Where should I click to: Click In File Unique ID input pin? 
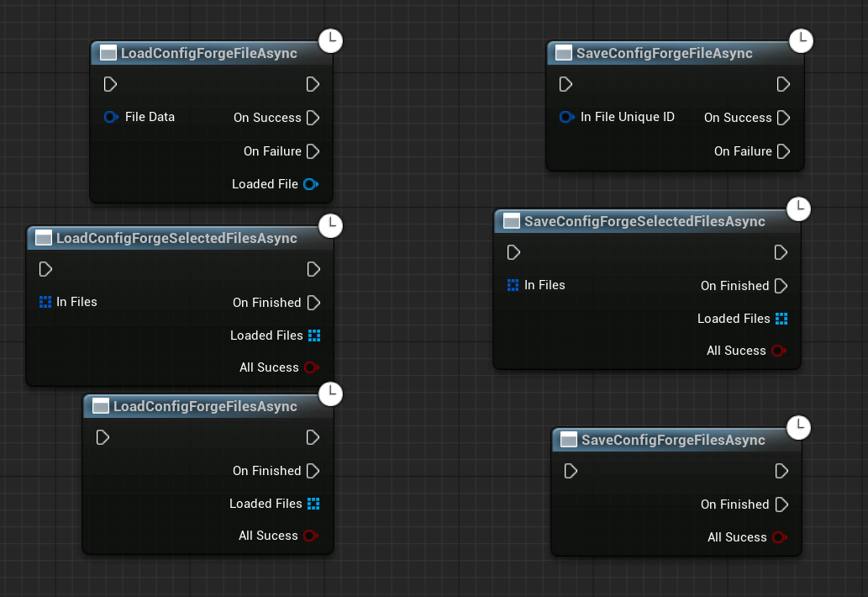click(x=566, y=117)
